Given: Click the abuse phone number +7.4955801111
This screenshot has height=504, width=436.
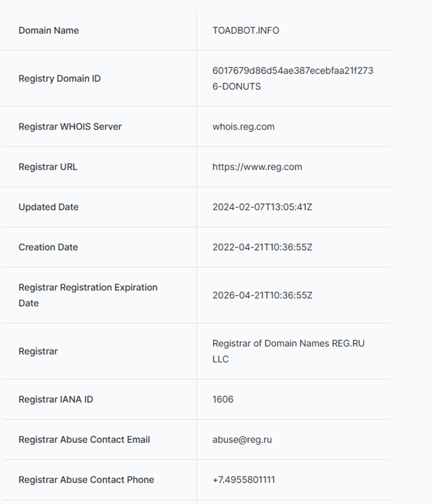Looking at the screenshot, I should pos(244,480).
